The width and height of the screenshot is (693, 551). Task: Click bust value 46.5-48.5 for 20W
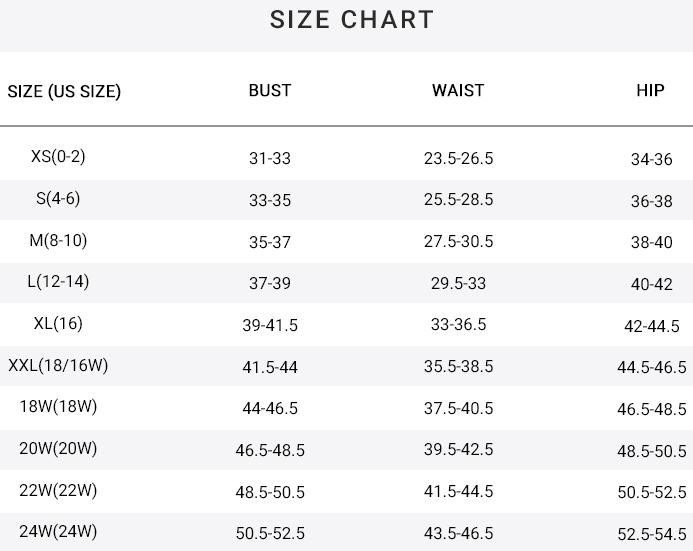pos(270,450)
